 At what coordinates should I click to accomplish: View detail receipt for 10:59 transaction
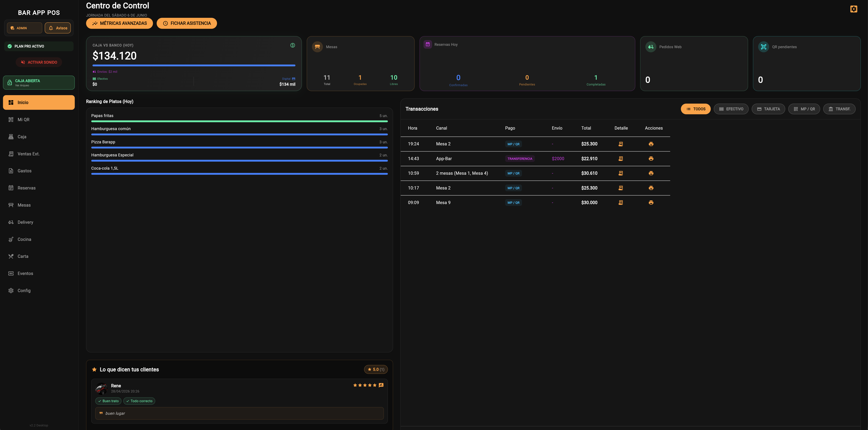point(621,173)
